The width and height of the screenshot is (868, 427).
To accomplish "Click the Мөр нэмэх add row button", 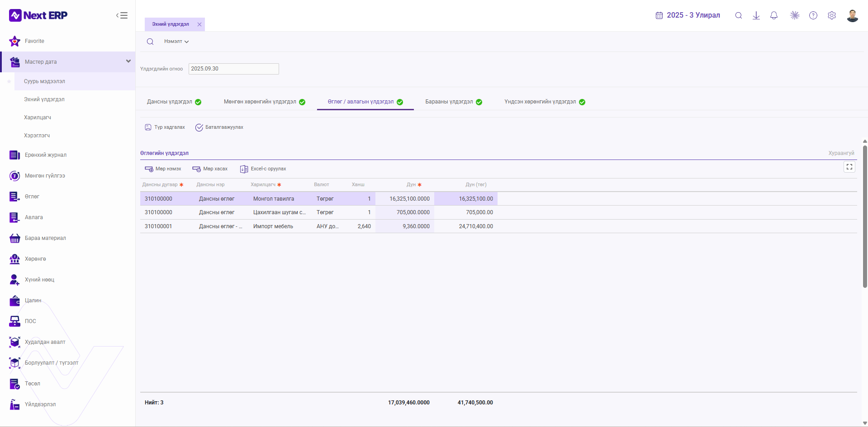I will [163, 169].
